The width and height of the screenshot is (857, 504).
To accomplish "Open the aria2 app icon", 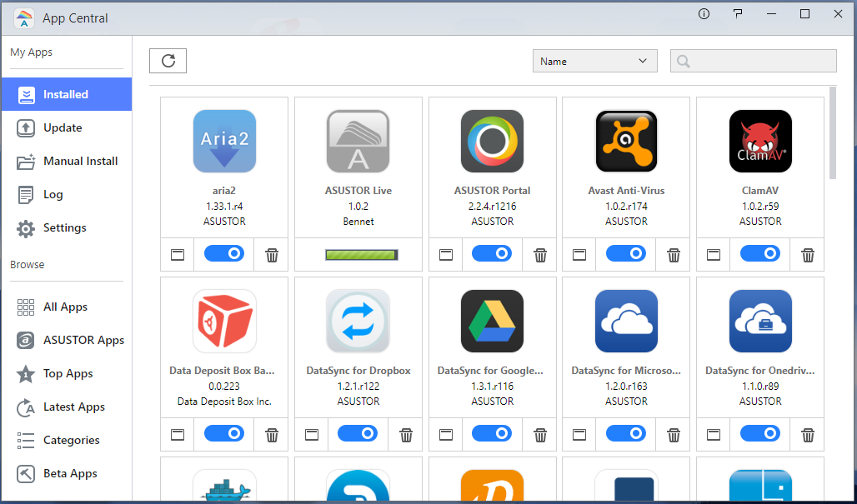I will tap(224, 141).
